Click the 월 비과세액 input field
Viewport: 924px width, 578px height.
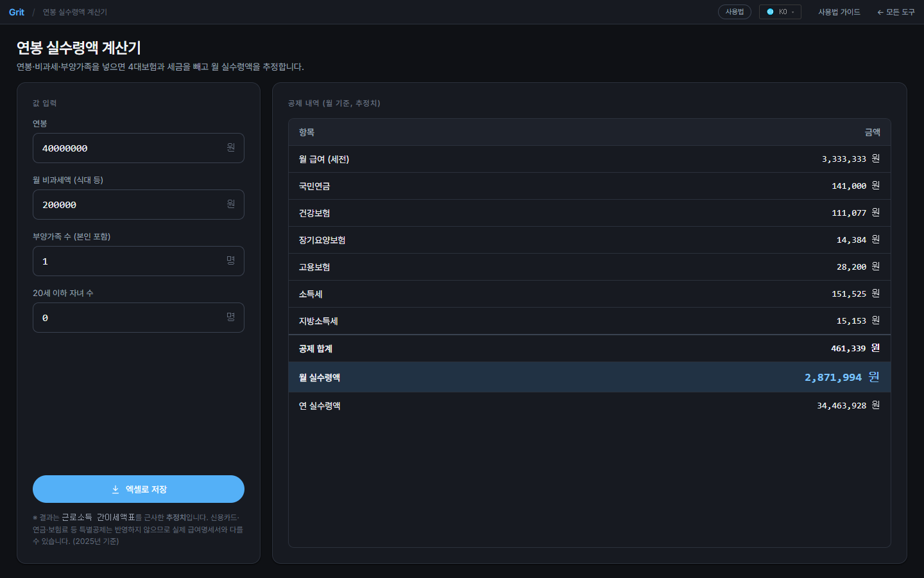(x=139, y=205)
